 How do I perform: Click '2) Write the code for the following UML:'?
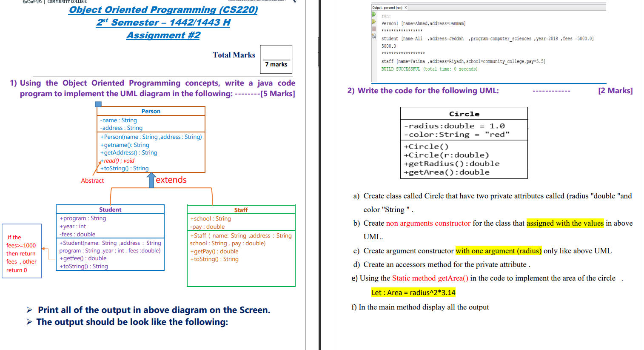pyautogui.click(x=423, y=91)
